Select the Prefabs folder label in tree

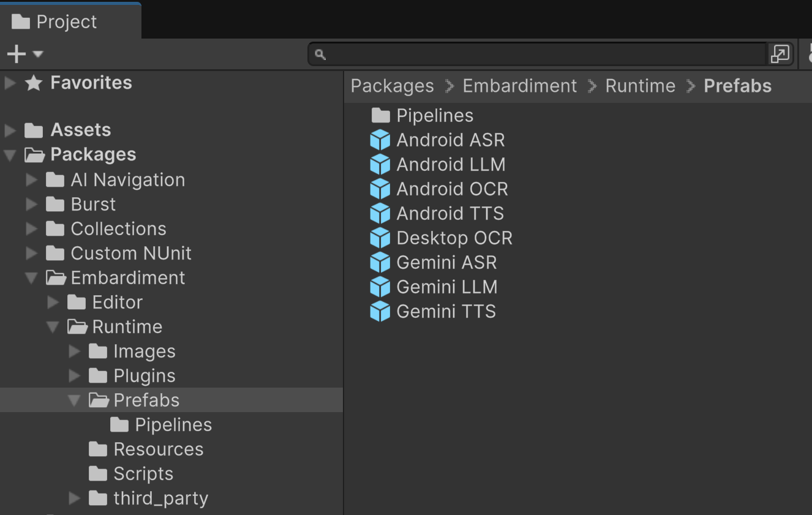click(146, 400)
